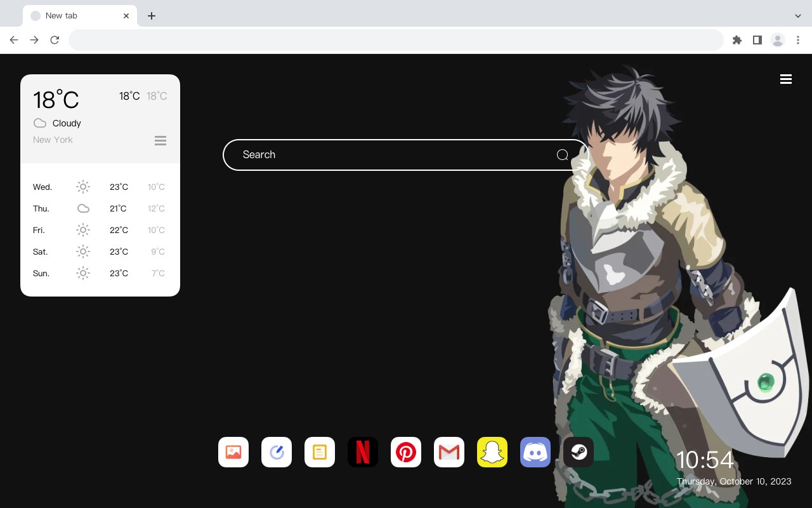Click the cloud icon for Thu.

pos(83,208)
